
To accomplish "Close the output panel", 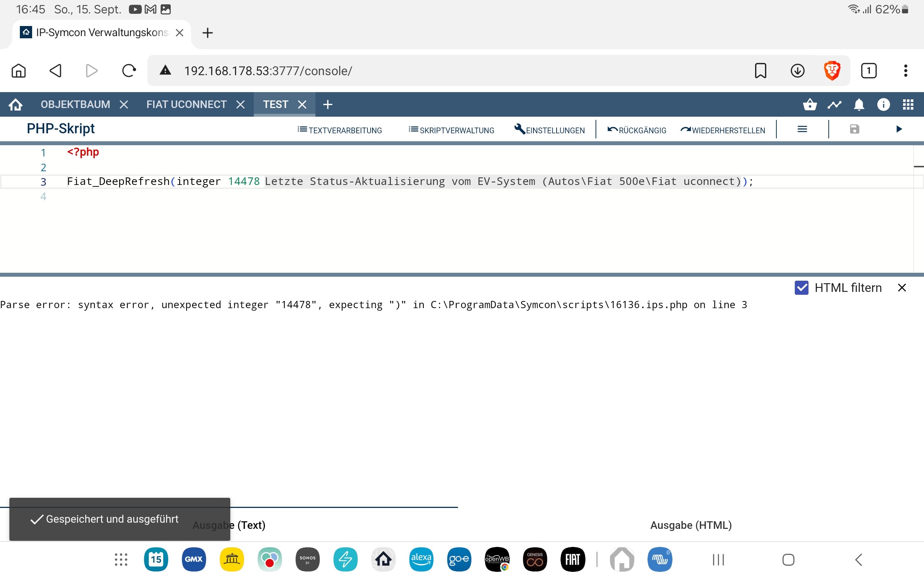I will (x=902, y=288).
